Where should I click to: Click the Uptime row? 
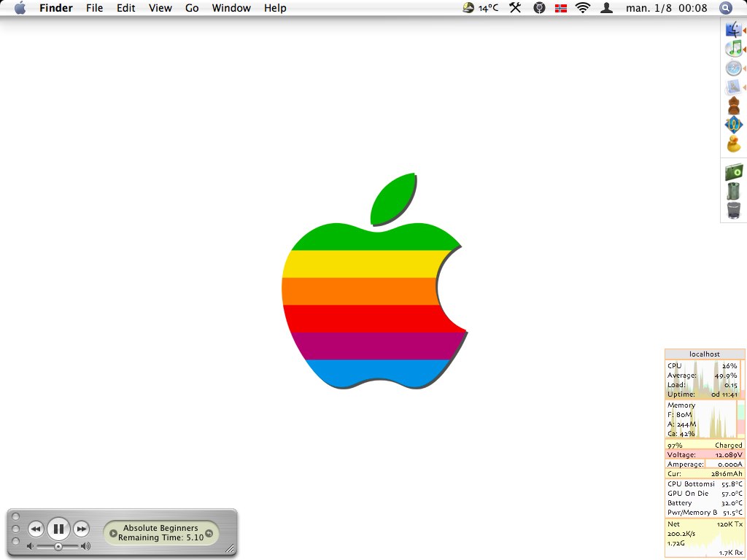tap(703, 394)
